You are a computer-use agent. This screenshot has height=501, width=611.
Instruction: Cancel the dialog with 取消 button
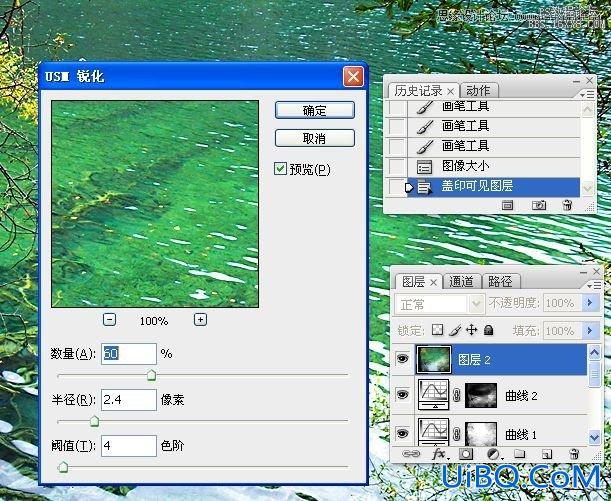click(x=315, y=138)
